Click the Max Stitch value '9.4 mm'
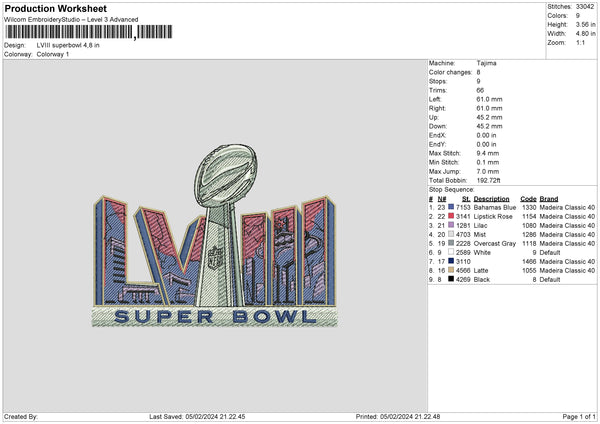 pos(488,153)
